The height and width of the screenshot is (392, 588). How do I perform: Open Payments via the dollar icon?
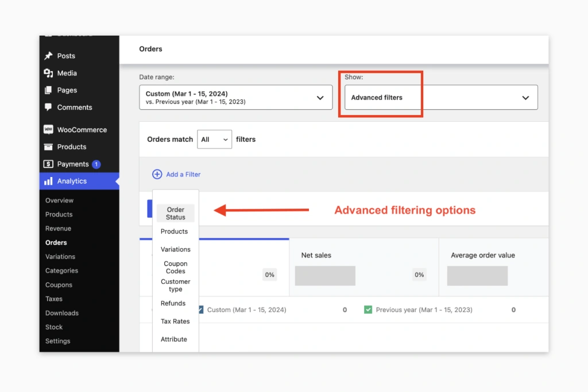48,164
